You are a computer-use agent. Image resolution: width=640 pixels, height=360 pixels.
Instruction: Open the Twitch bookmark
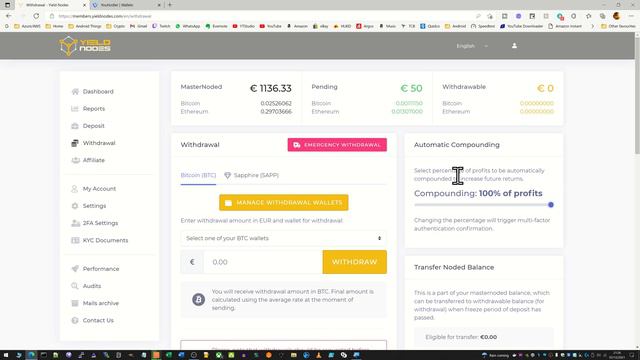[x=161, y=26]
